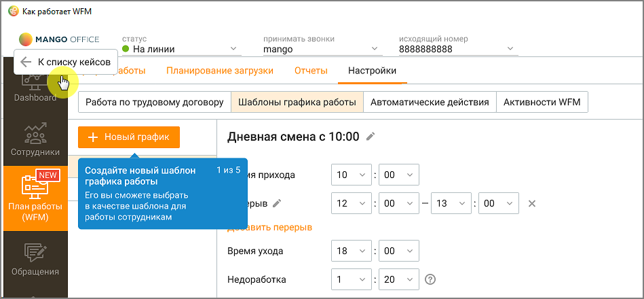Open Автоматические действия subtab
644x299 pixels.
[430, 102]
